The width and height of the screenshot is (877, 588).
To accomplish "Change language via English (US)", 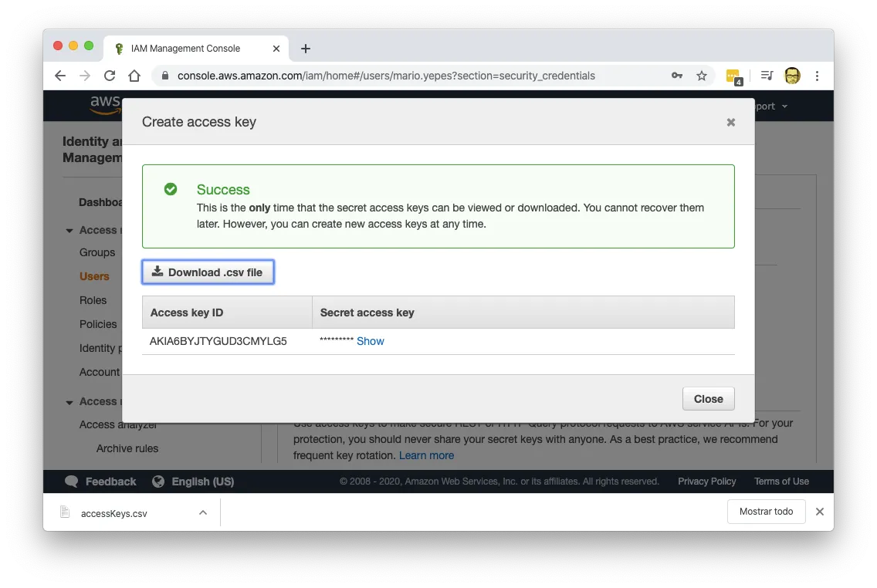I will click(x=202, y=482).
